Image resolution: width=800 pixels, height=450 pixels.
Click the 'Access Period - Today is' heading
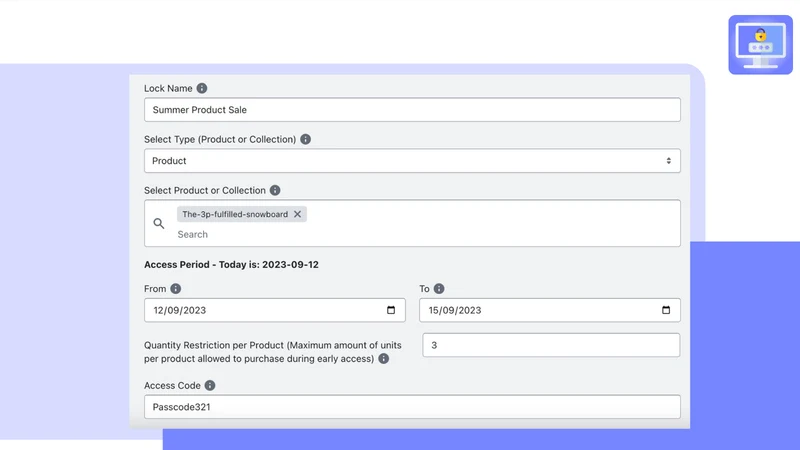[231, 264]
